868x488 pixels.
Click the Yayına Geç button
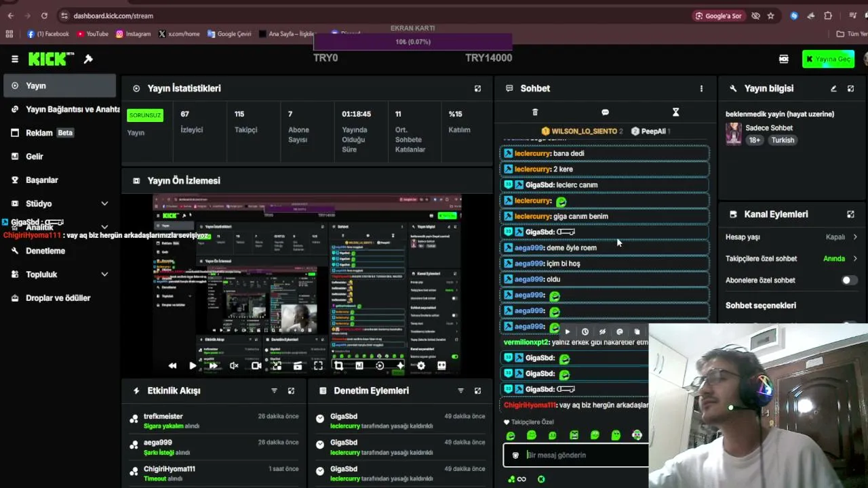click(x=828, y=59)
